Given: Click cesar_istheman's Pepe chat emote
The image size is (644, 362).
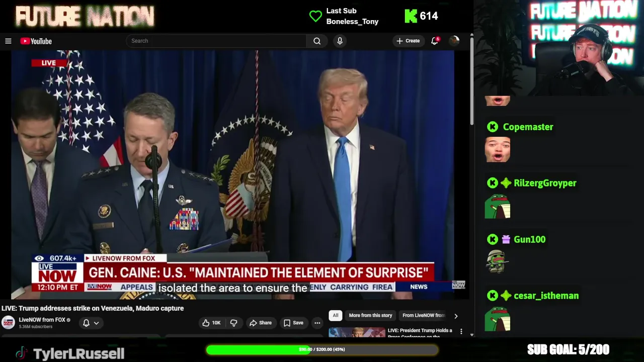Looking at the screenshot, I should (498, 319).
